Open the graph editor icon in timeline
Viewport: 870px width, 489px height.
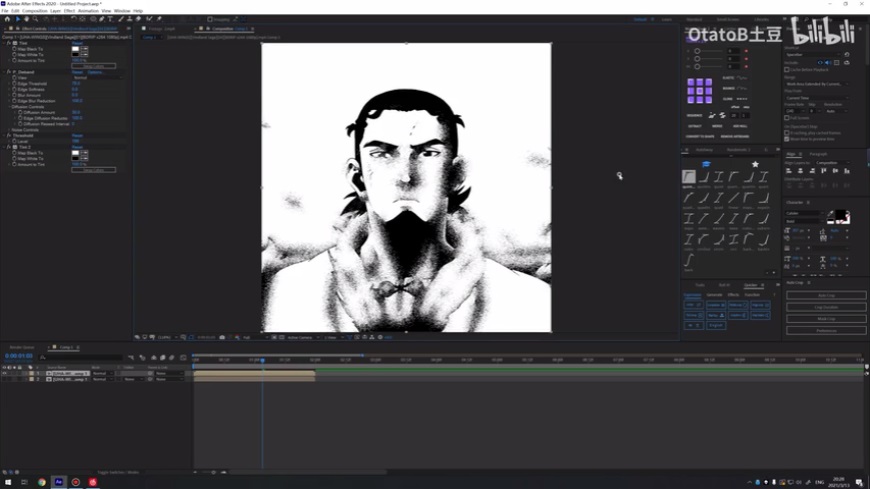point(183,357)
